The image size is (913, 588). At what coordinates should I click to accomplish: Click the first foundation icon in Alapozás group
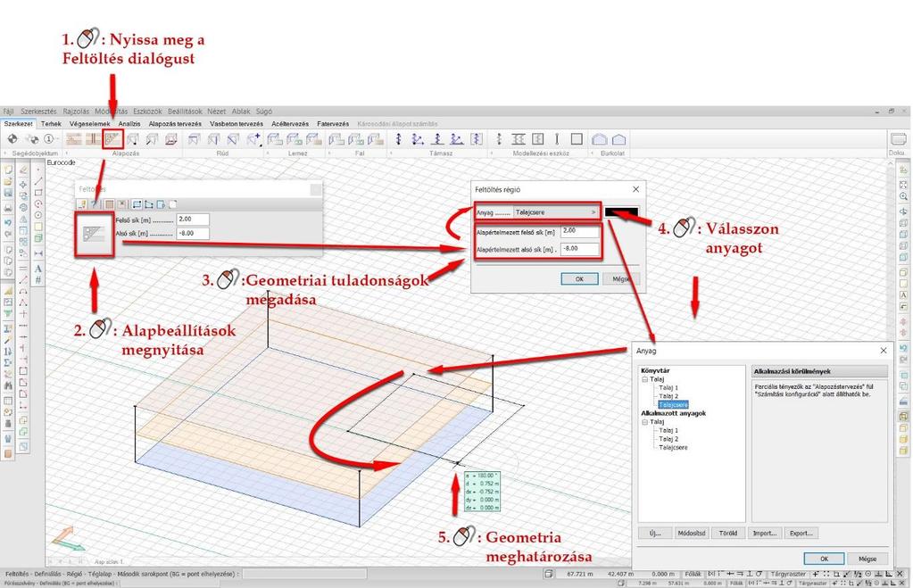[73, 139]
